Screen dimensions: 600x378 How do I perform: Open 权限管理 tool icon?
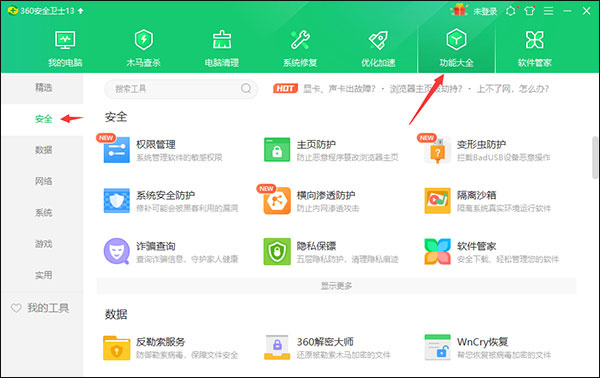tap(116, 150)
